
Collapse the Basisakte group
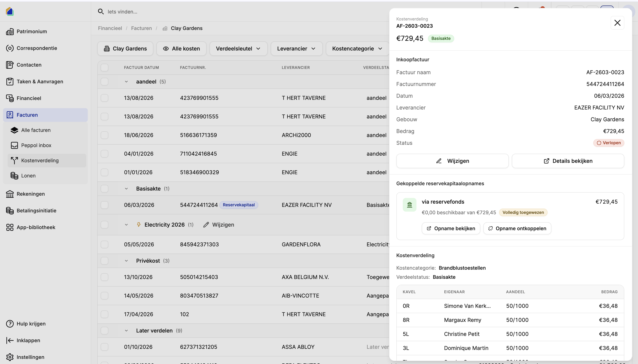(126, 189)
